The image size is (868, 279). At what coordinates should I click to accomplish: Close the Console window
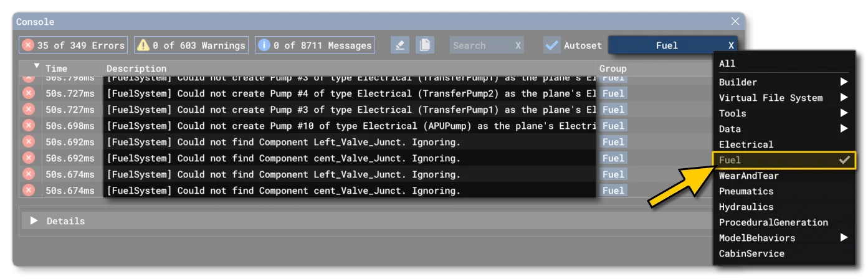tap(735, 21)
